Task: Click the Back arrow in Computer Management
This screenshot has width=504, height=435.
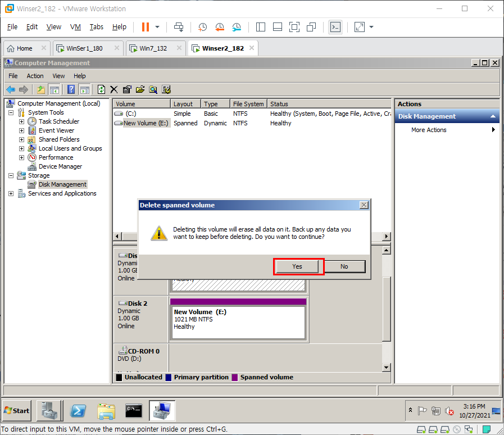Action: click(11, 89)
